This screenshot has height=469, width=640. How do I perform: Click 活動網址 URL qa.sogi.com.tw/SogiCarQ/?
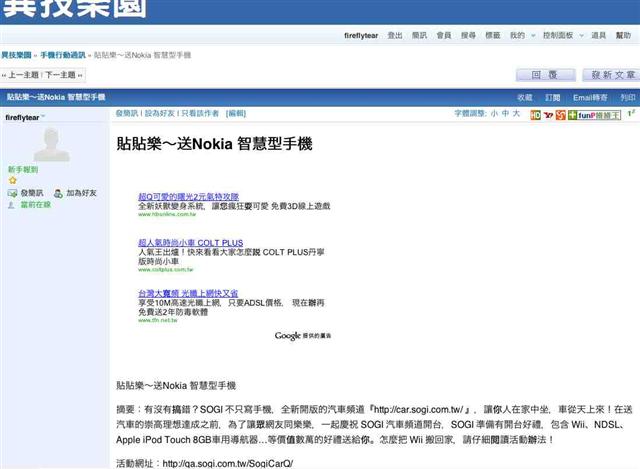[228, 463]
